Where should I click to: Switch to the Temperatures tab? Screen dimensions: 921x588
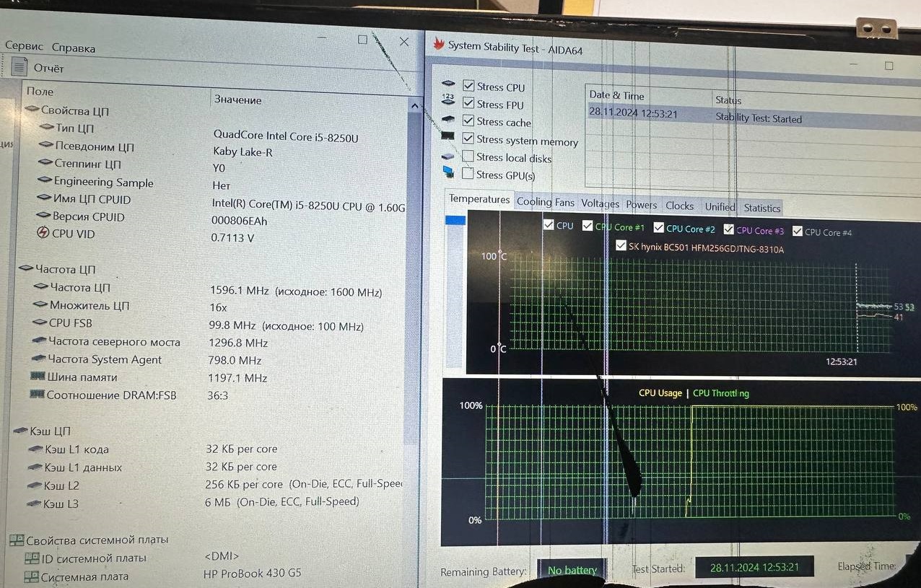point(479,199)
